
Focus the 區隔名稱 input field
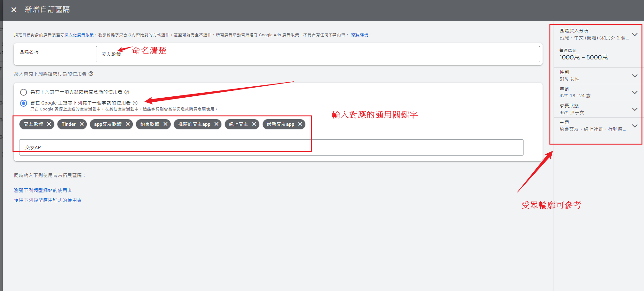click(318, 54)
